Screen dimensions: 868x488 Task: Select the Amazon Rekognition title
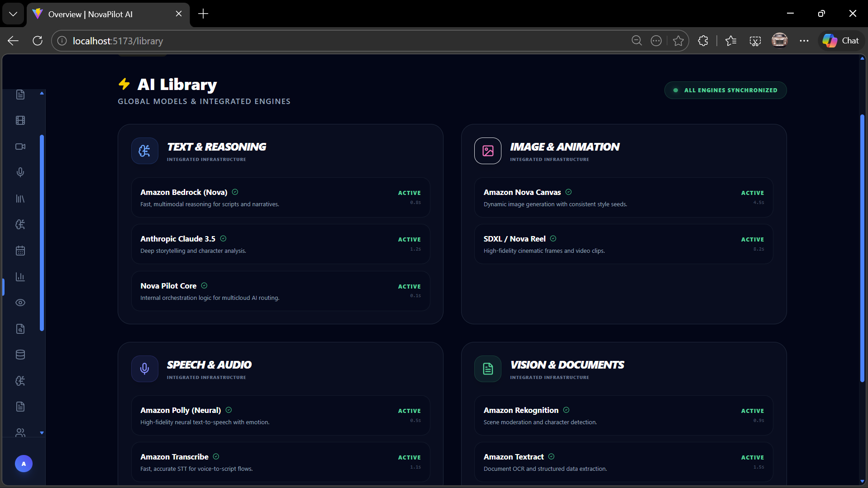(x=521, y=410)
